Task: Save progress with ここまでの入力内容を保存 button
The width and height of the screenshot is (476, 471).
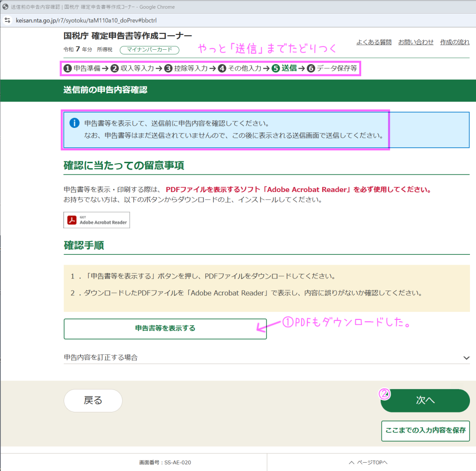Action: 425,431
